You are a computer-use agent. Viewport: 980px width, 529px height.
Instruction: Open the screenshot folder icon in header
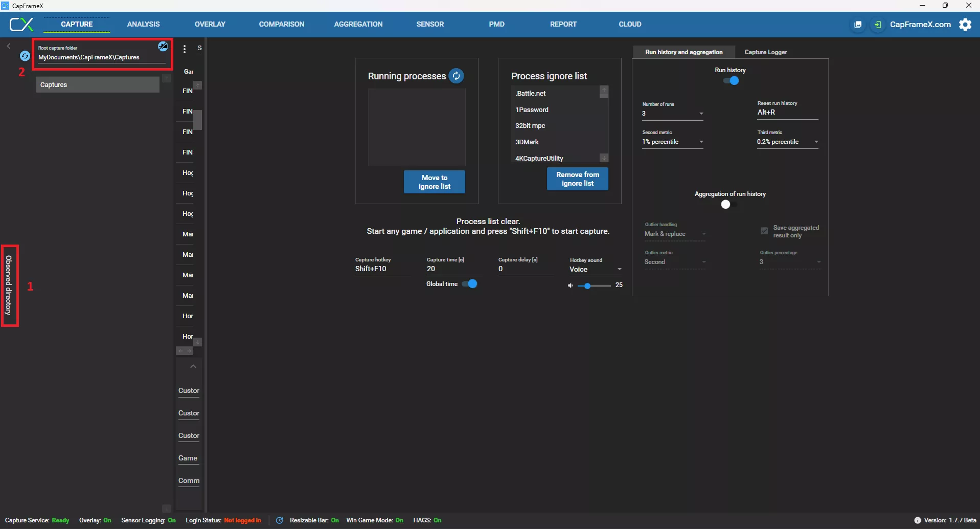pyautogui.click(x=858, y=25)
